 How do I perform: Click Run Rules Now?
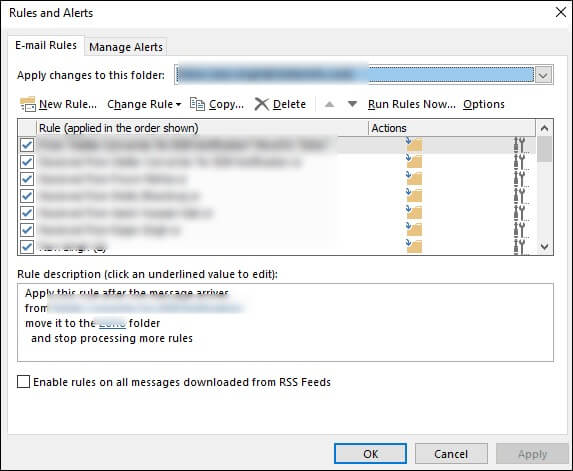click(411, 105)
